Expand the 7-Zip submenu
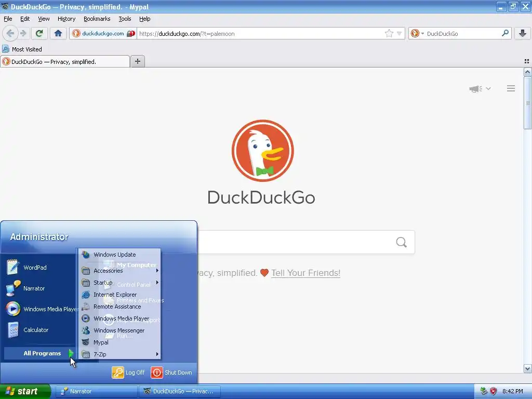The height and width of the screenshot is (399, 532). [x=119, y=354]
